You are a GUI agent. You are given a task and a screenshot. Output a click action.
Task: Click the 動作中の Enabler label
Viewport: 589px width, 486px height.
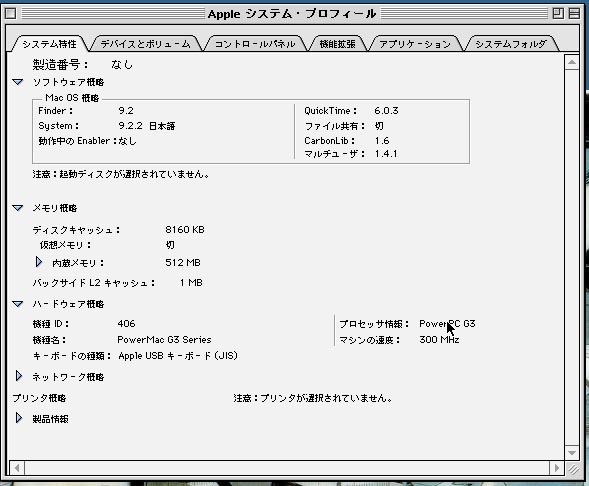77,141
